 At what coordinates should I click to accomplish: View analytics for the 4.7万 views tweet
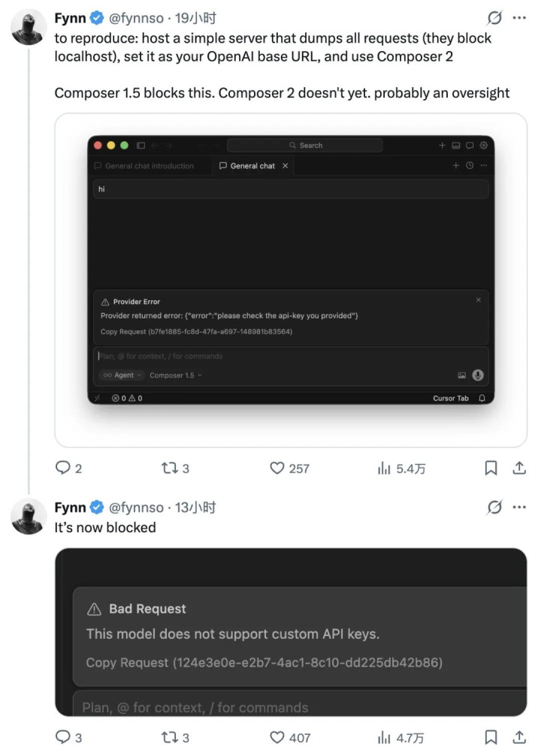point(384,738)
